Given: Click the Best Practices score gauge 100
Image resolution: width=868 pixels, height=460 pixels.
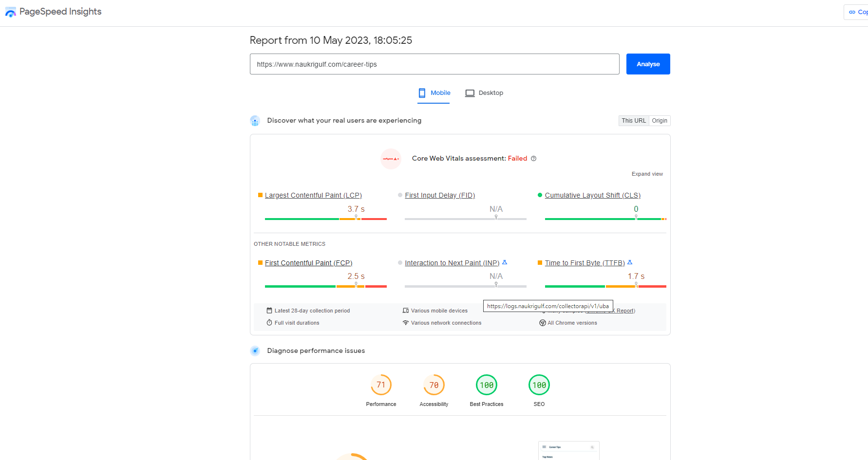Looking at the screenshot, I should click(x=486, y=385).
